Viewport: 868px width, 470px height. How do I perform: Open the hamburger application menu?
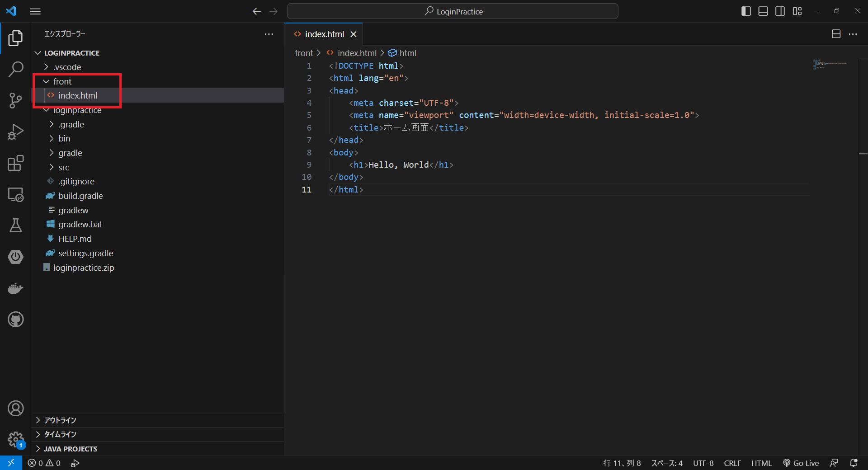35,11
